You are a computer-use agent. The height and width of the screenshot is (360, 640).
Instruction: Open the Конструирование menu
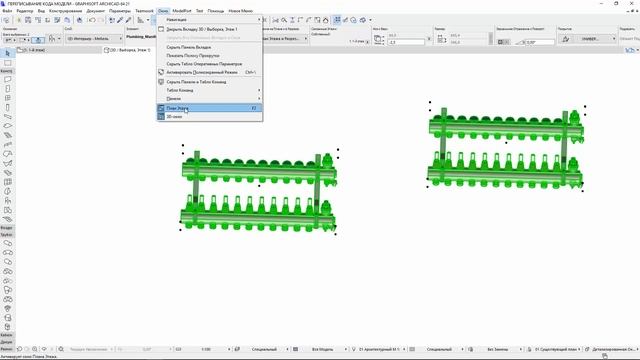coord(65,11)
